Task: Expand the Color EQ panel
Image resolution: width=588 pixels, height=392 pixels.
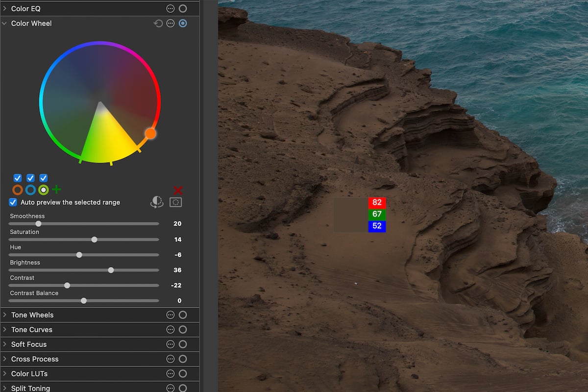Action: [x=5, y=8]
